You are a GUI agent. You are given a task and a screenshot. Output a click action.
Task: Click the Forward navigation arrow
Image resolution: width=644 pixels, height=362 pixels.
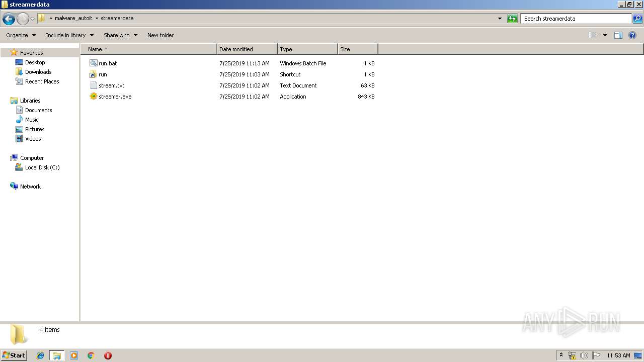pos(23,19)
